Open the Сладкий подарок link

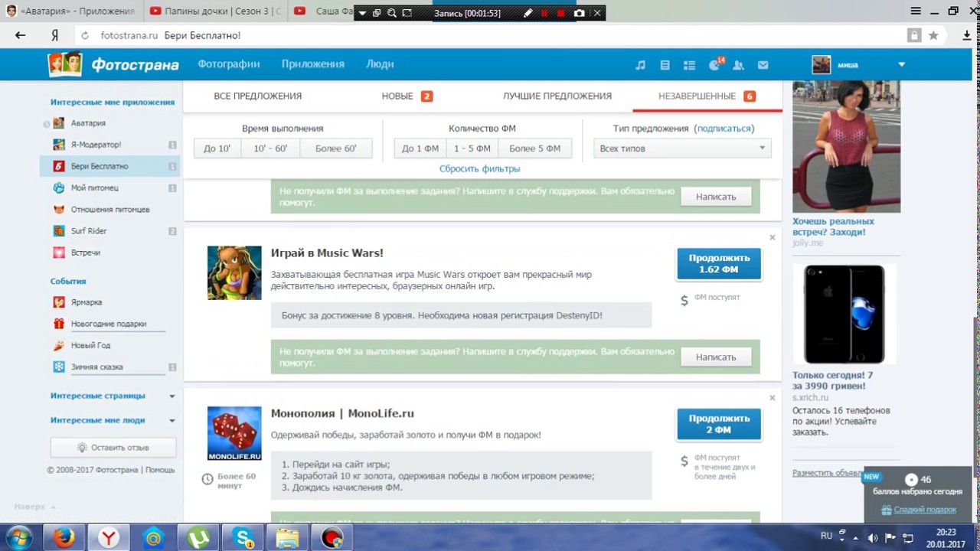(x=925, y=510)
